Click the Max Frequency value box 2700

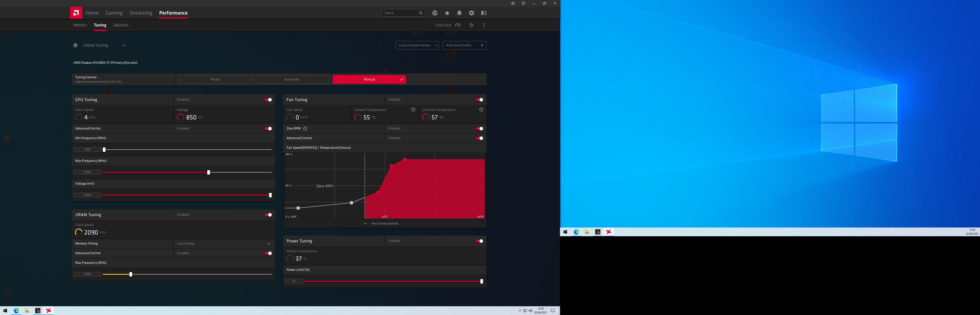(87, 172)
